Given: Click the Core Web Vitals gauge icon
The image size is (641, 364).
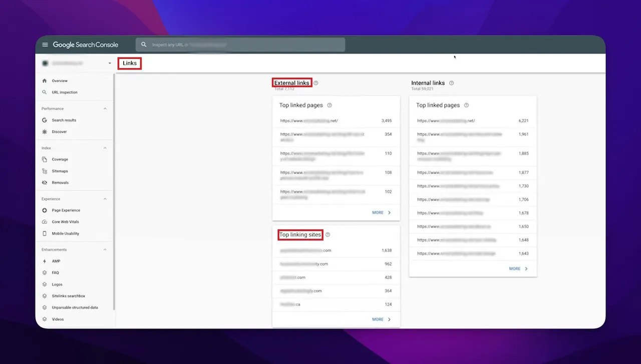Looking at the screenshot, I should click(45, 222).
